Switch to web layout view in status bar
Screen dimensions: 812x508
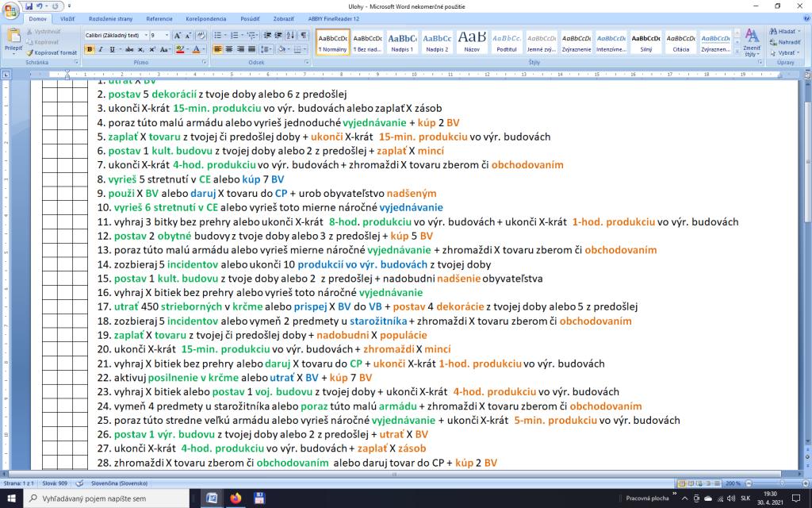point(698,483)
